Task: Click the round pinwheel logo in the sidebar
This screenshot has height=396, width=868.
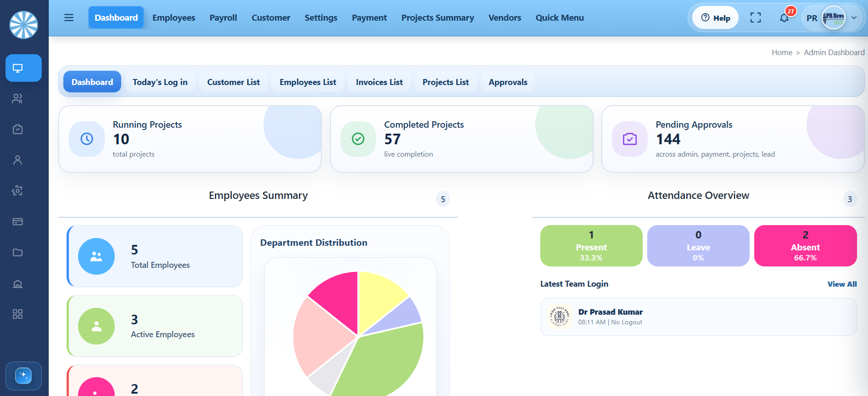Action: tap(24, 25)
